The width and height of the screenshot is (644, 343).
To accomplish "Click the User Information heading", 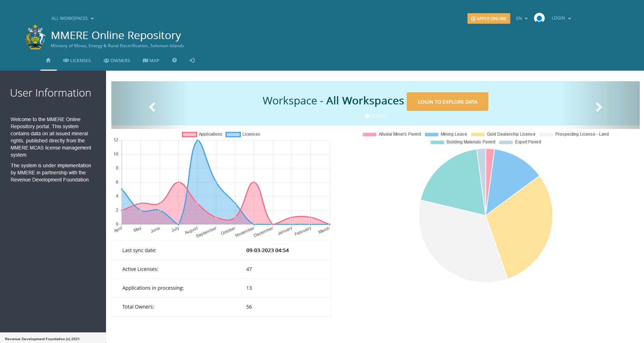I will 51,93.
